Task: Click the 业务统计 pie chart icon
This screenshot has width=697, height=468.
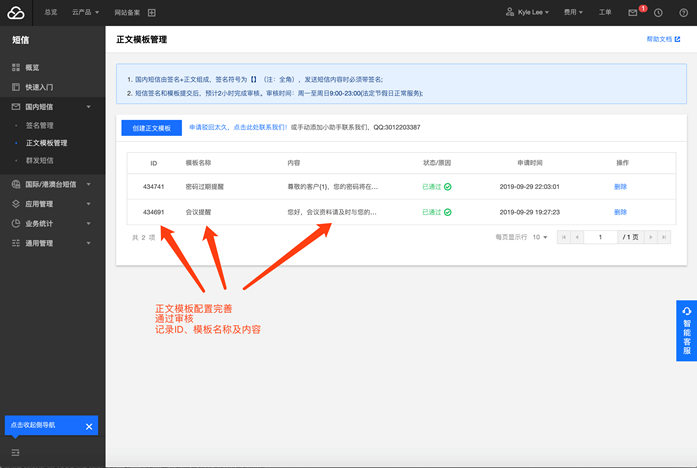Action: point(16,223)
